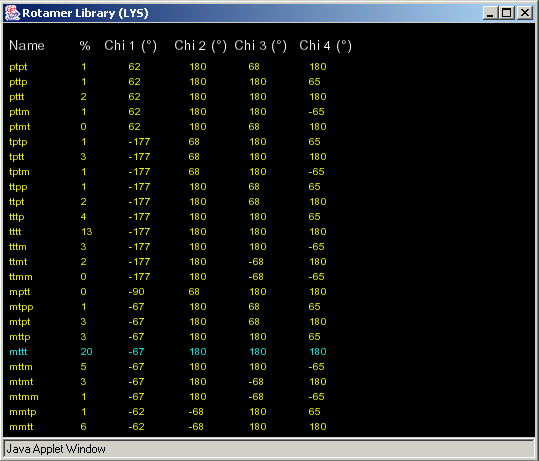Select the ttmm rotamer row
Viewport: 539px width, 461px height.
168,277
